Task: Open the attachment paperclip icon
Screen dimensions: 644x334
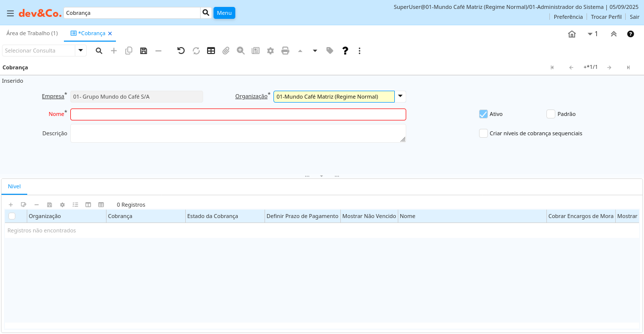Action: tap(226, 51)
